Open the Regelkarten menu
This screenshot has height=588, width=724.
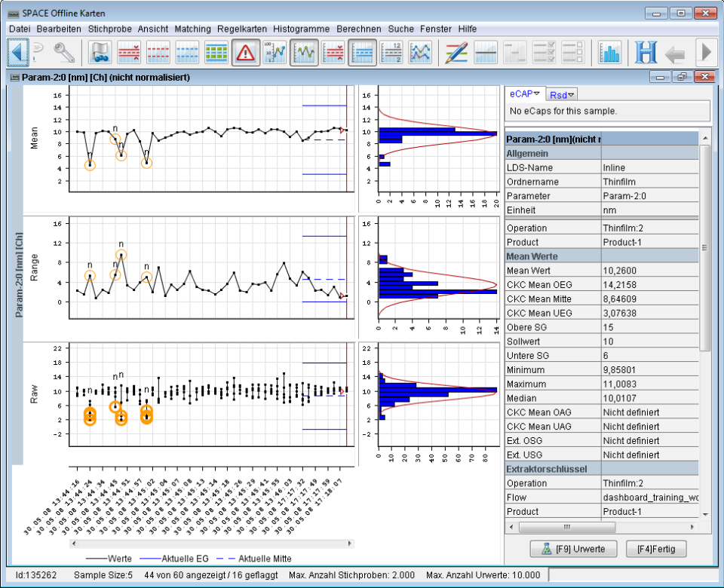click(241, 29)
